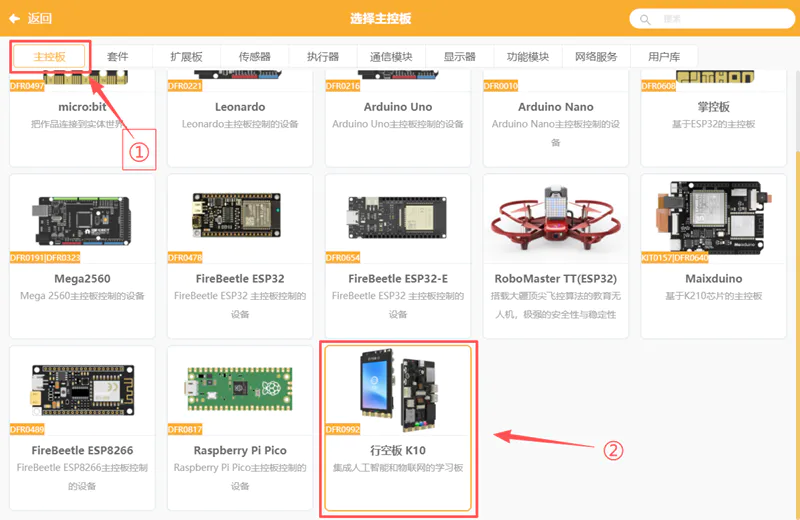Viewport: 800px width, 520px height.
Task: Click the DFR0221 product code tag
Action: tap(185, 86)
